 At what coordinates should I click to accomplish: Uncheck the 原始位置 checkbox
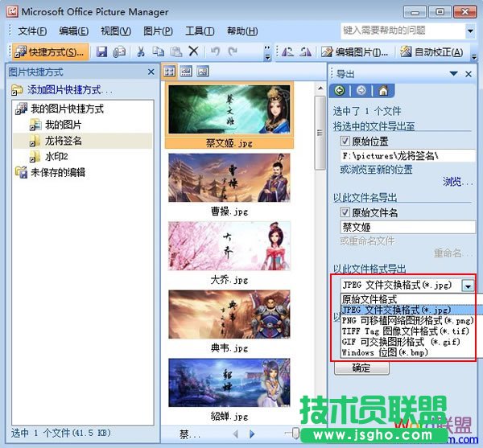pyautogui.click(x=346, y=141)
